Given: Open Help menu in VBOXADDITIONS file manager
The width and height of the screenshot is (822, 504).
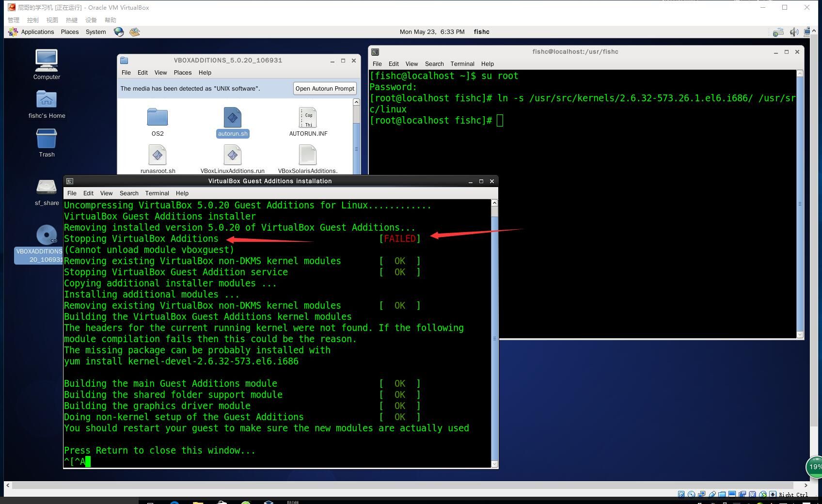Looking at the screenshot, I should (x=205, y=73).
